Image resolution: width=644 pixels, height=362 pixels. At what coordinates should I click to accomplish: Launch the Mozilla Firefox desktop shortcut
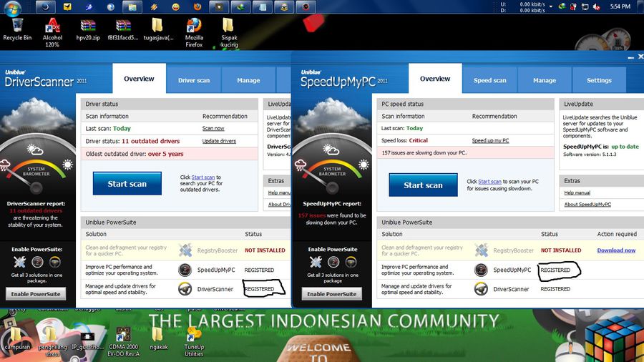click(x=194, y=33)
